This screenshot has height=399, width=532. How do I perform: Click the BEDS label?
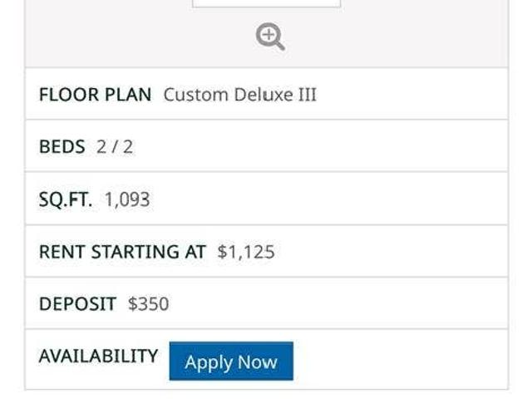click(x=62, y=147)
